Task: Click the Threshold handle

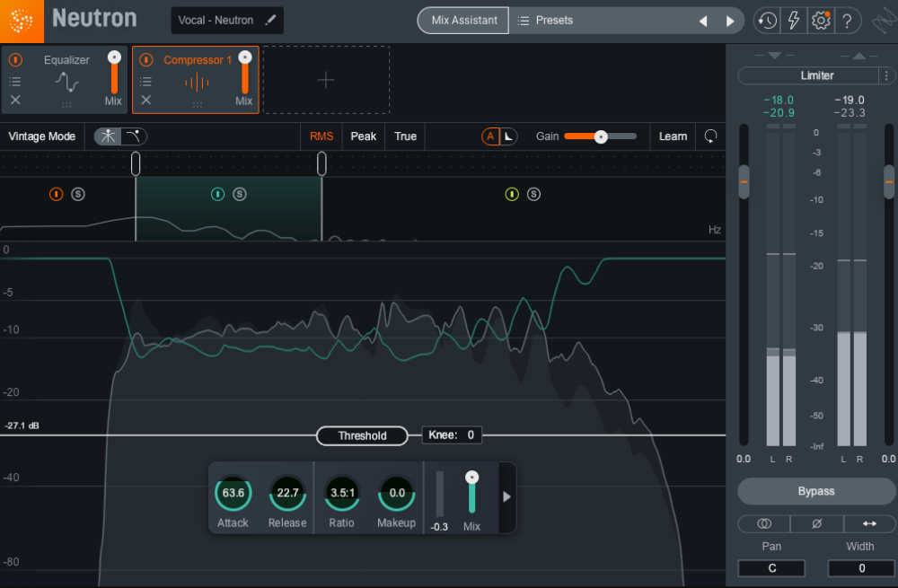Action: [362, 435]
